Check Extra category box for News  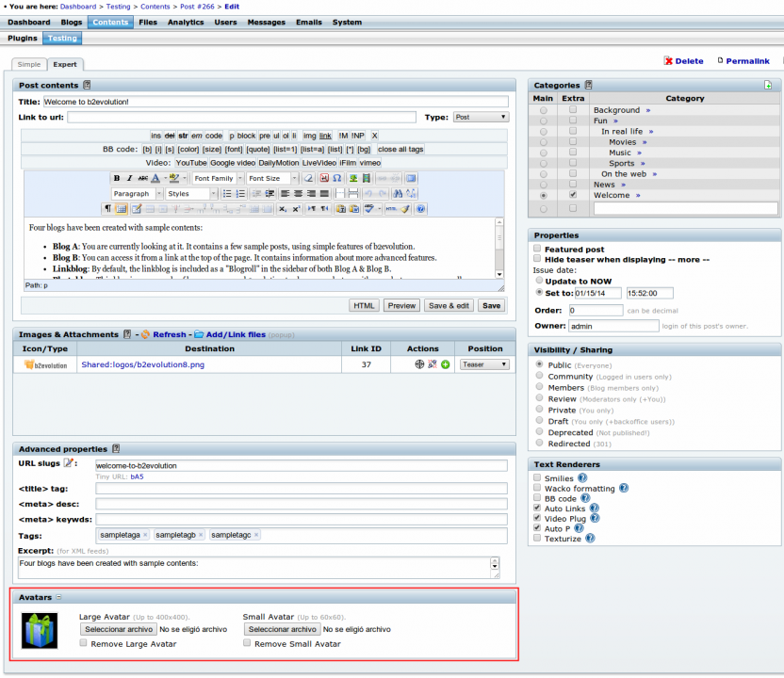(573, 185)
